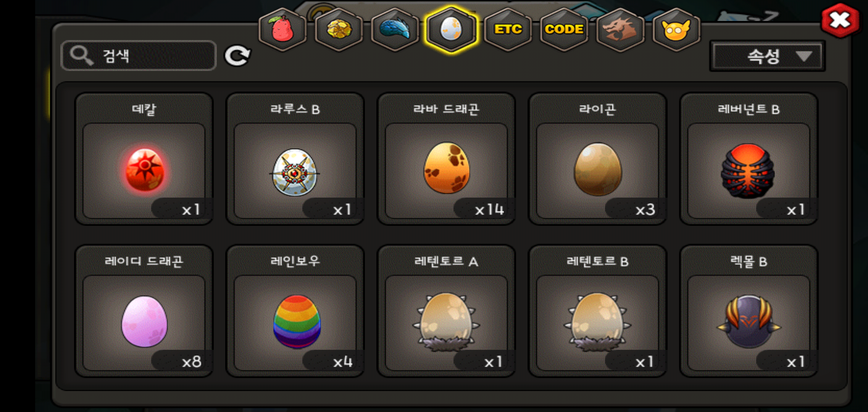868x412 pixels.
Task: Select the rainbow 레인보우 egg
Action: pyautogui.click(x=295, y=311)
